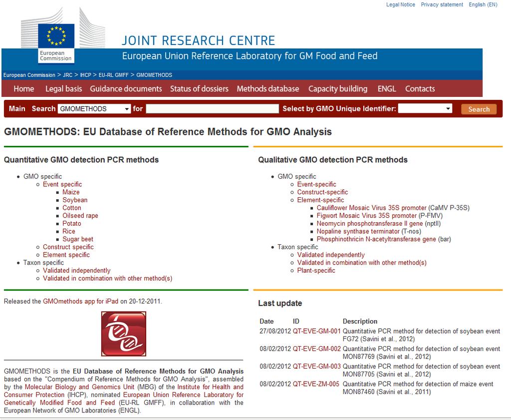Open the Potato methods link
511x420 pixels.
[x=72, y=223]
